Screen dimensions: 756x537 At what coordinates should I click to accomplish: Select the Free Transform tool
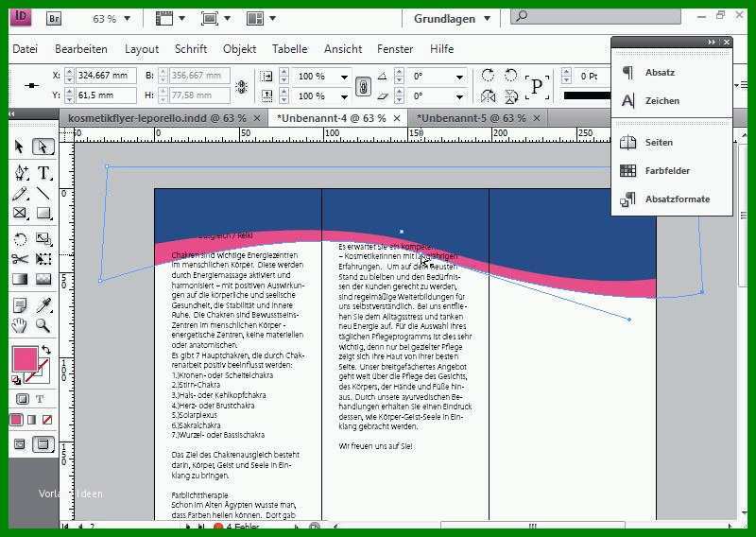point(43,259)
